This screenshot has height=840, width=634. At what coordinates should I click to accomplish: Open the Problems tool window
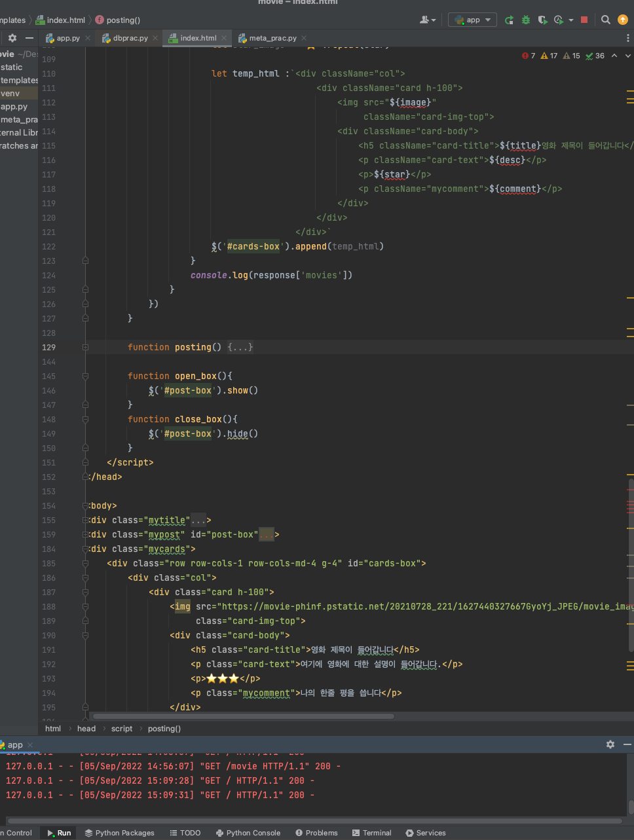click(317, 833)
